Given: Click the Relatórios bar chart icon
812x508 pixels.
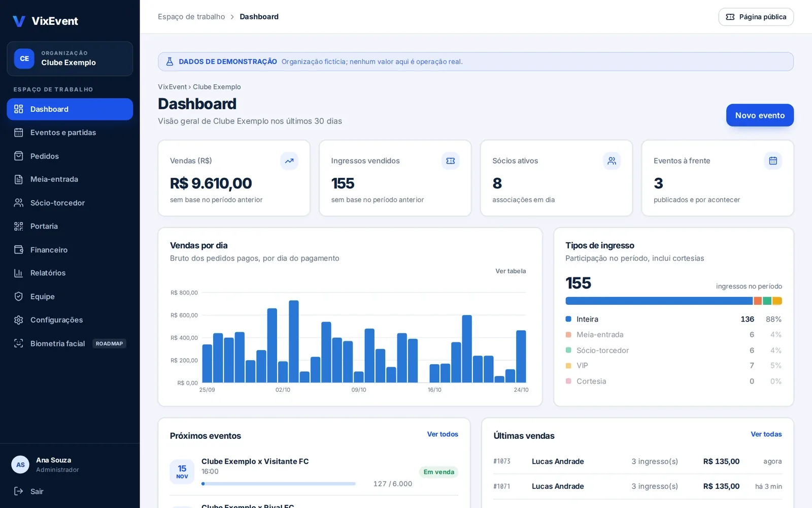Looking at the screenshot, I should [19, 273].
